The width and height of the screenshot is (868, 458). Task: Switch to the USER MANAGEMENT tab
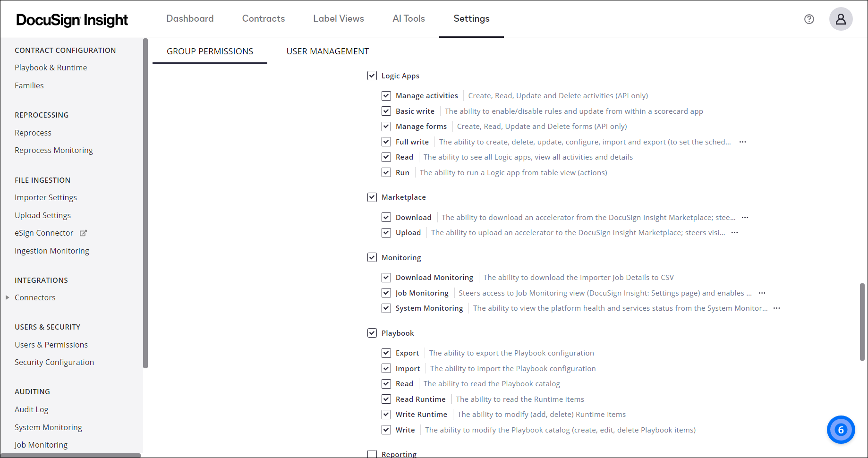[x=327, y=51]
